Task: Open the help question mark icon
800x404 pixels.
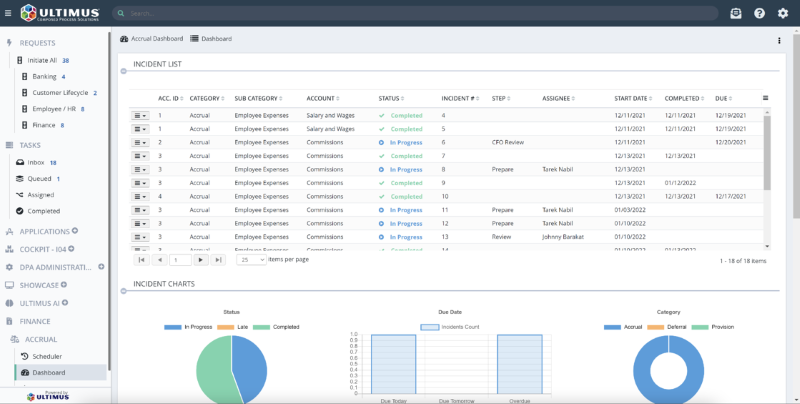Action: coord(759,13)
